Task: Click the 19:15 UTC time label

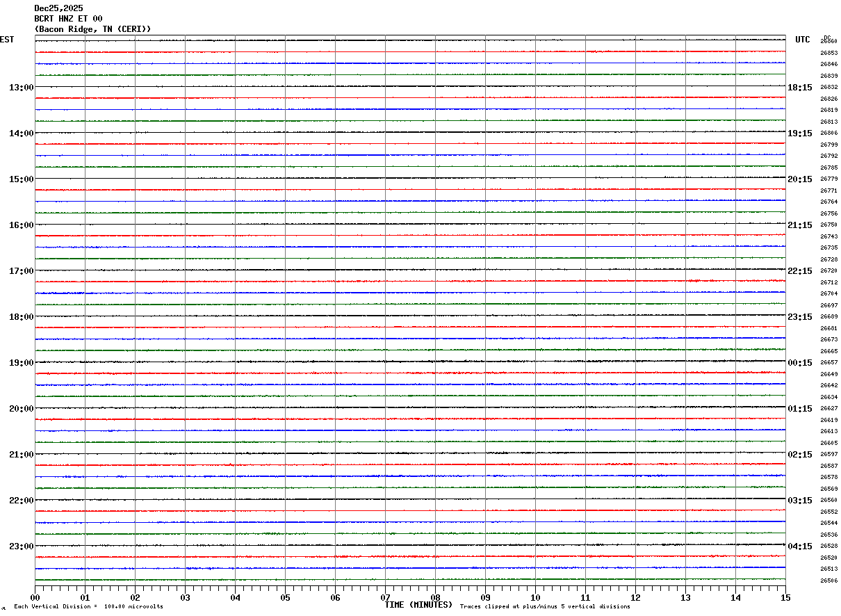Action: 800,133
